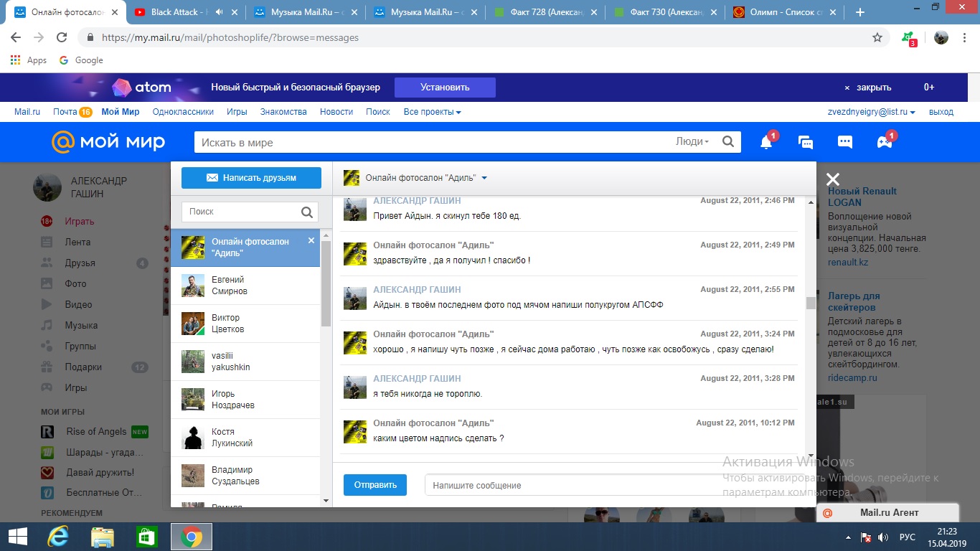
Task: Open Игры in top navigation bar
Action: (x=237, y=112)
